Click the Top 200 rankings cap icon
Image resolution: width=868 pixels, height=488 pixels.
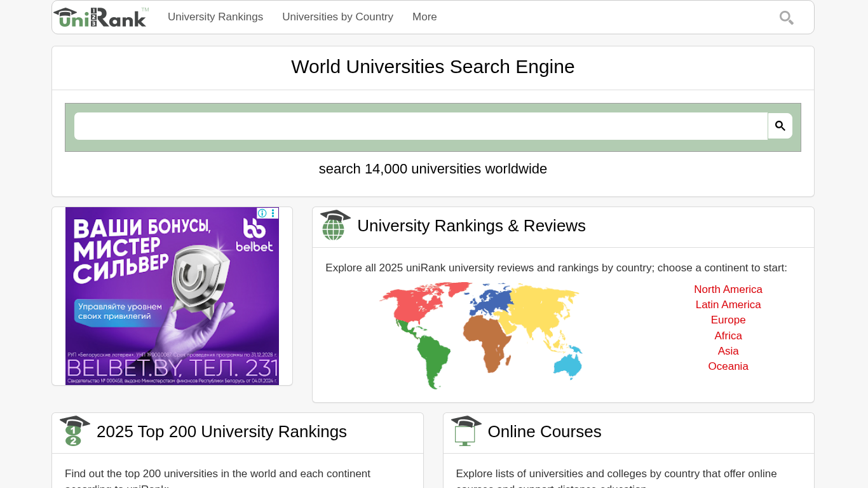[75, 431]
